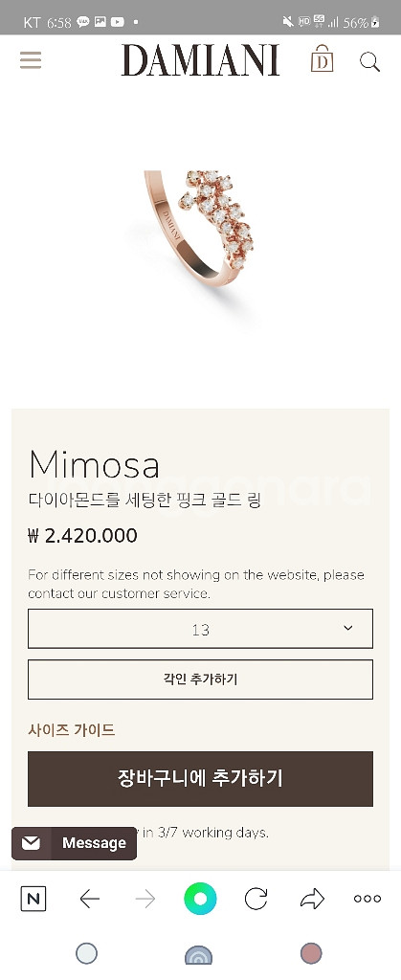Add to cart with 장바구니에 추가하기
Screen dimensions: 401x980
click(201, 779)
